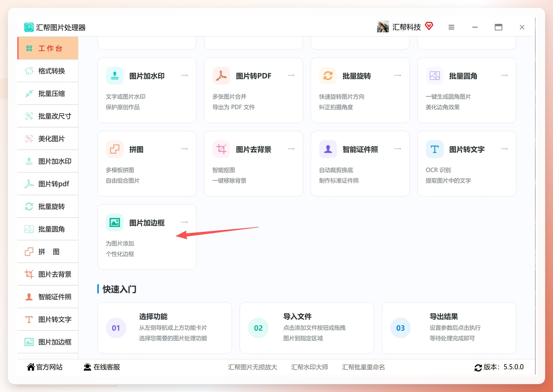The image size is (553, 392).
Task: Click the arrow on 图片转PDF card
Action: point(291,75)
